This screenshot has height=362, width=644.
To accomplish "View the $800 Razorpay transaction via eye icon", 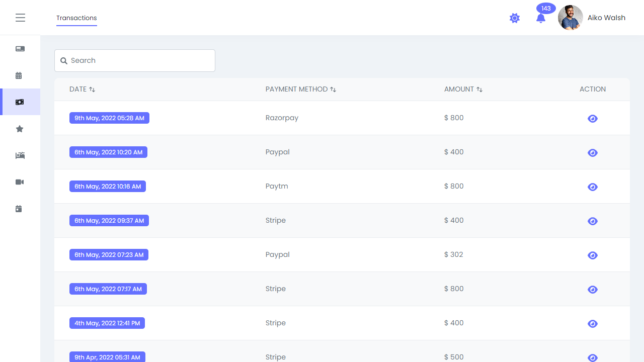I will pyautogui.click(x=593, y=119).
